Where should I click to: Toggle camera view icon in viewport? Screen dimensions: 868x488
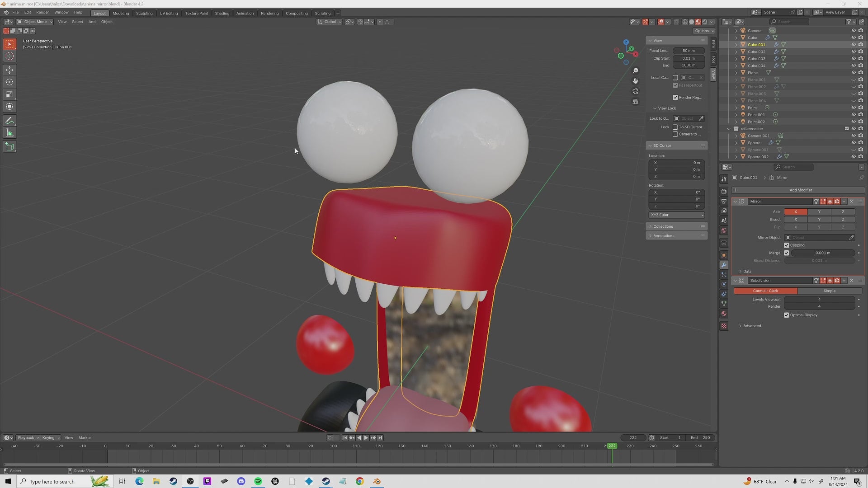(635, 91)
